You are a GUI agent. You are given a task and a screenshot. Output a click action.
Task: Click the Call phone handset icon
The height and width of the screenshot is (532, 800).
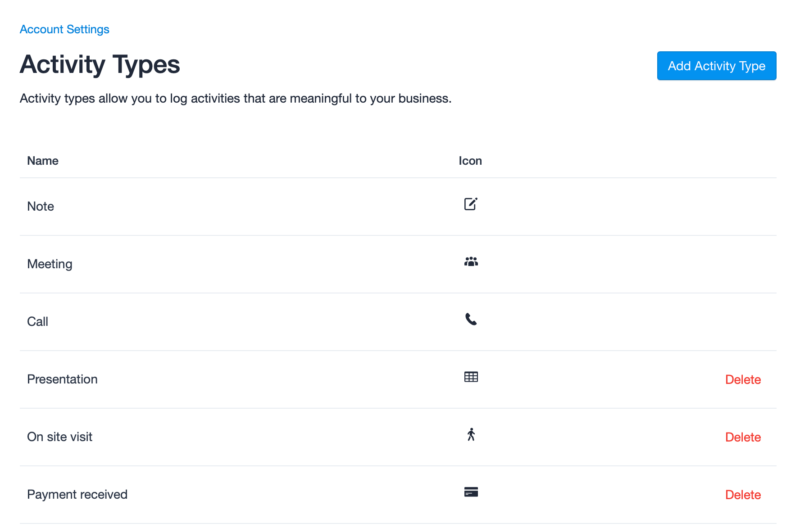[x=471, y=319]
